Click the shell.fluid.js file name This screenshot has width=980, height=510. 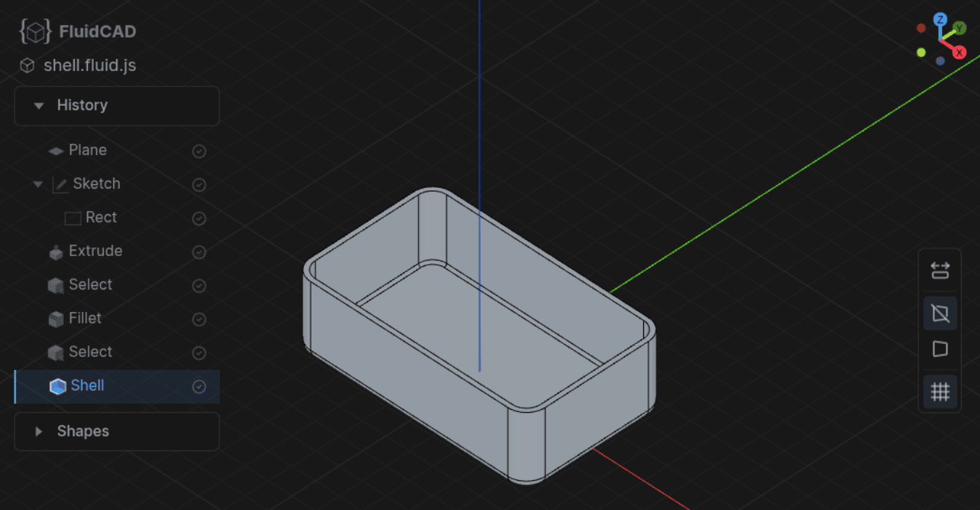tap(90, 65)
